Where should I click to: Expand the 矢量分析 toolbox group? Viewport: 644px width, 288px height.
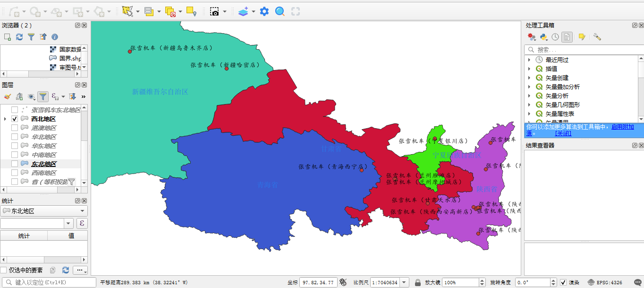pyautogui.click(x=529, y=96)
